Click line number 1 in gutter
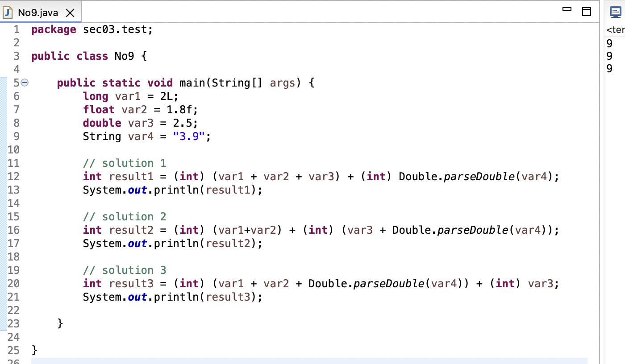The image size is (625, 364). click(x=17, y=30)
